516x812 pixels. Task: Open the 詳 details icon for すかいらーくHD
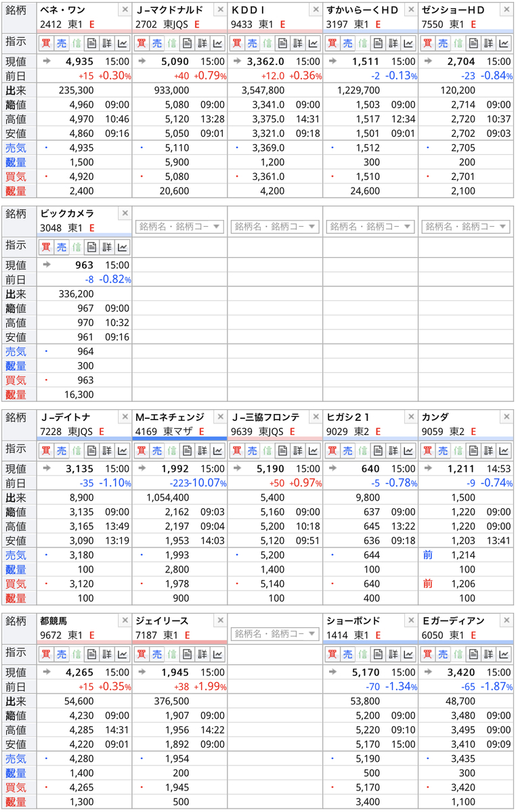coord(393,43)
